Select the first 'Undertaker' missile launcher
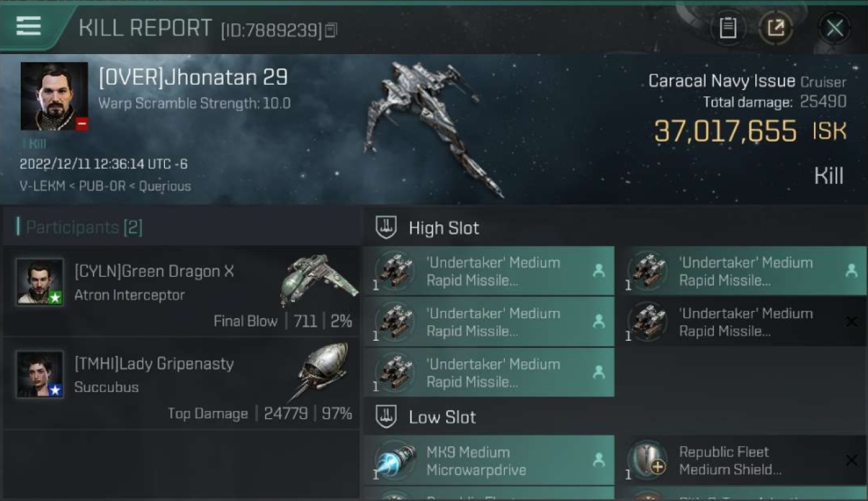Viewport: 868px width, 501px height. tap(489, 271)
